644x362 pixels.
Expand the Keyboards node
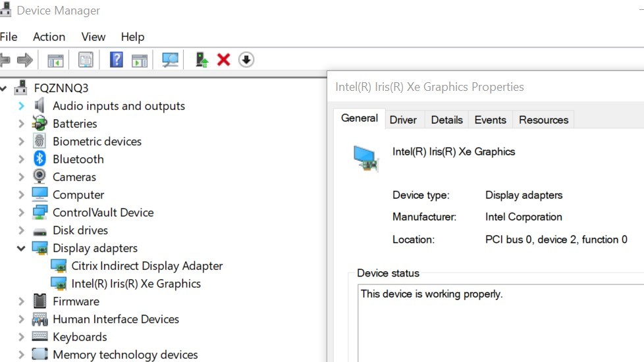21,337
